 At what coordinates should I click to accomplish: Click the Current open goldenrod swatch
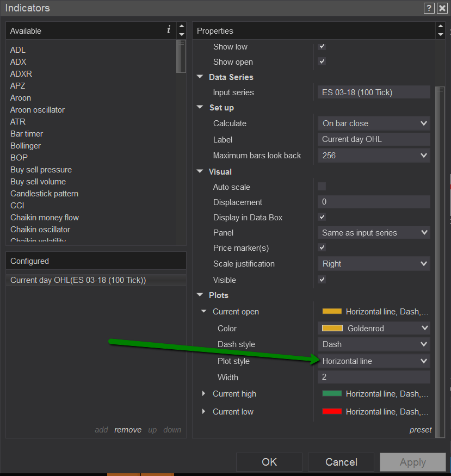pos(332,311)
